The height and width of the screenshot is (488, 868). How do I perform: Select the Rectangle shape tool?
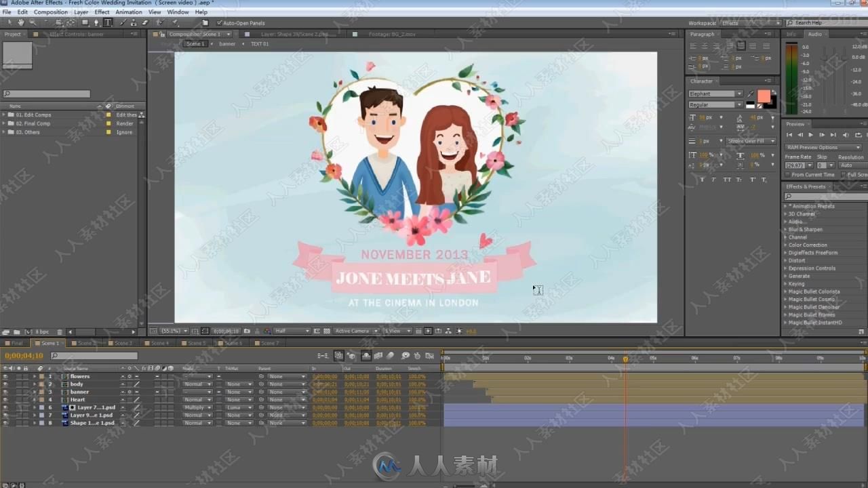click(x=85, y=22)
